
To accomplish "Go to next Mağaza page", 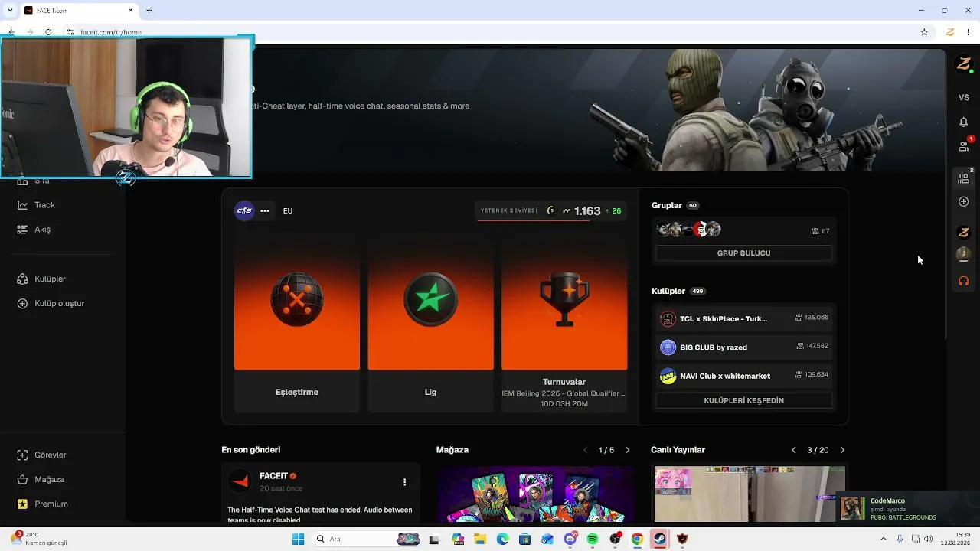I will point(627,450).
